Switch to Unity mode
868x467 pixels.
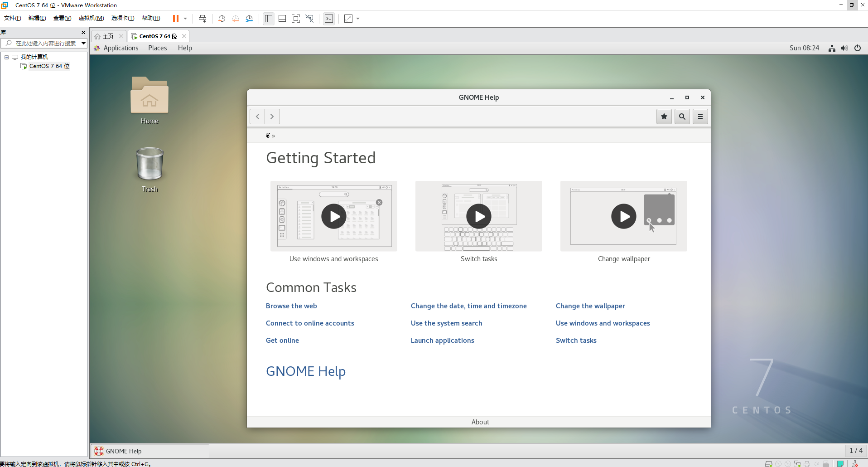(309, 19)
